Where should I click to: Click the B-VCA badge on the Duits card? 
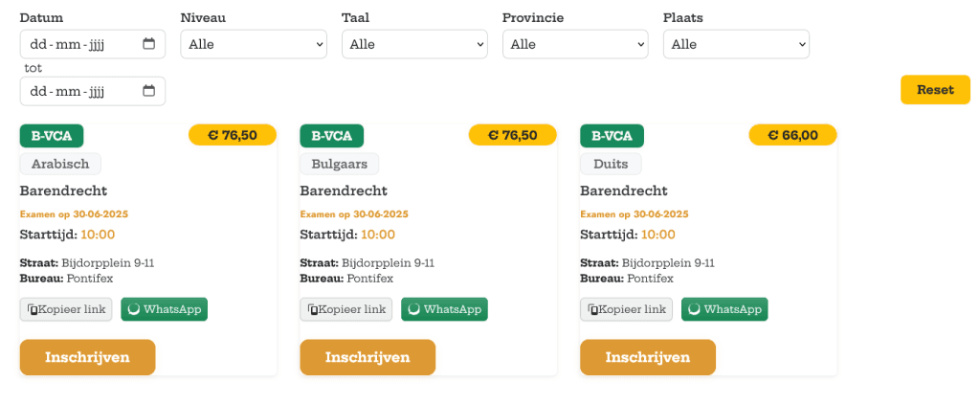click(612, 135)
